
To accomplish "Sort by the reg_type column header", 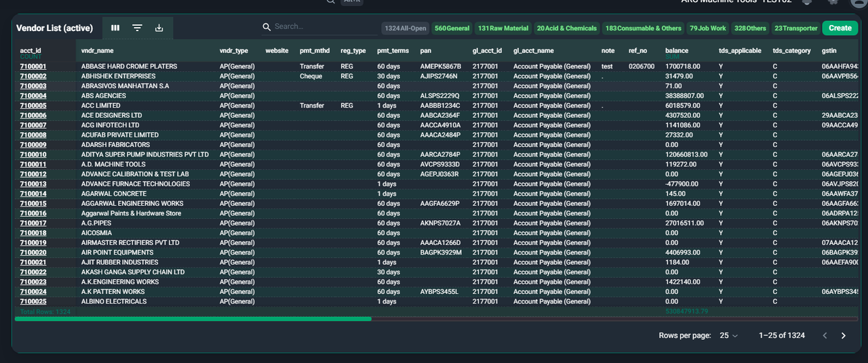I will click(x=353, y=51).
